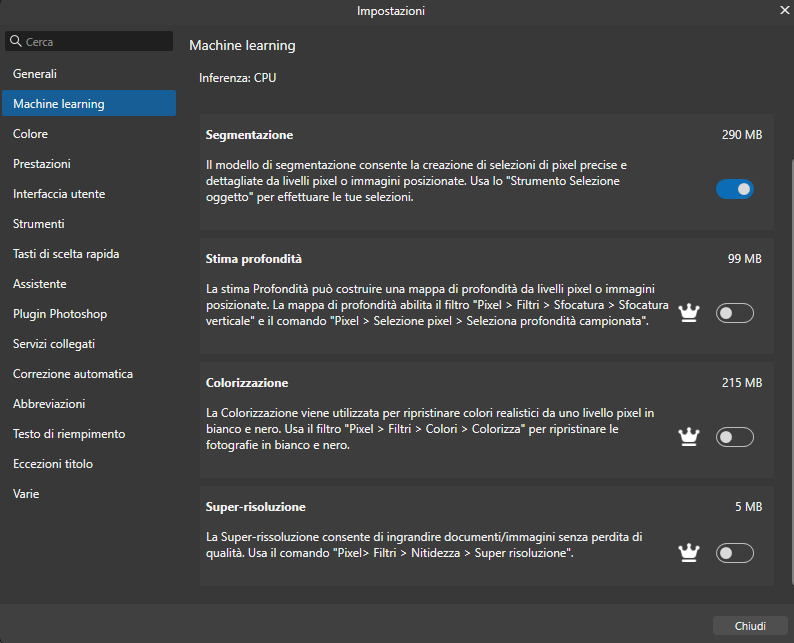
Task: Go to Prestazioni settings
Action: 41,164
